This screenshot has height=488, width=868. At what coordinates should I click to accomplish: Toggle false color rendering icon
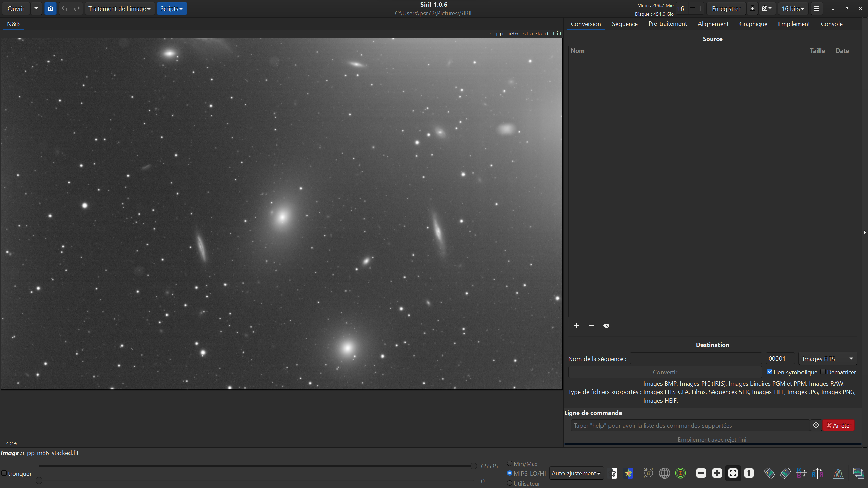pyautogui.click(x=628, y=473)
